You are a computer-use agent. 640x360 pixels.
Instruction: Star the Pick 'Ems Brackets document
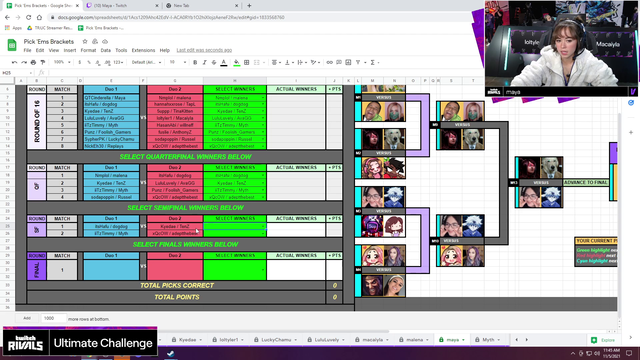pos(85,42)
